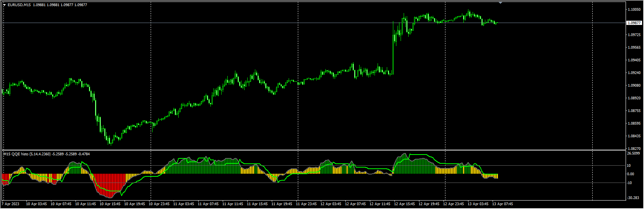Click the 12 Apr 15:45 time label
Viewport: 644px width, 209px height.
pos(404,204)
